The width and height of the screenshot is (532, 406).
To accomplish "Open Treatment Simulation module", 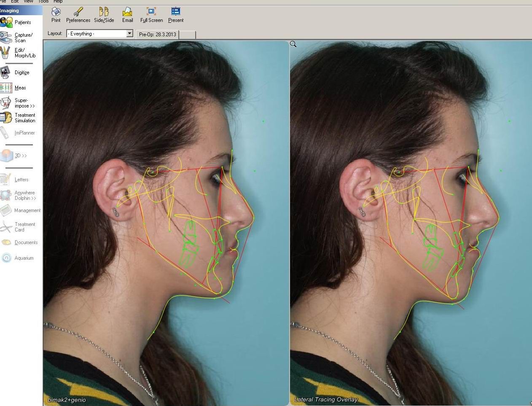I will pyautogui.click(x=19, y=118).
